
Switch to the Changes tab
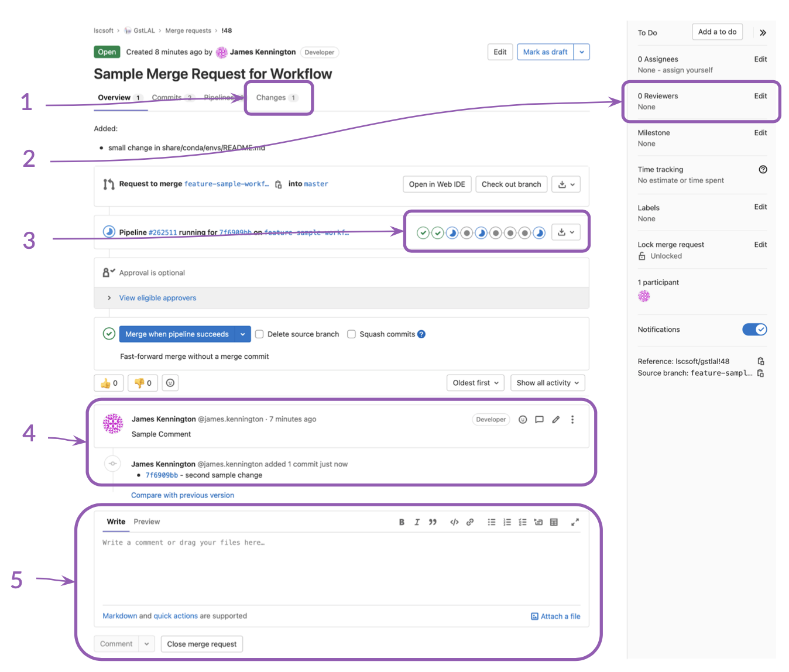[271, 98]
